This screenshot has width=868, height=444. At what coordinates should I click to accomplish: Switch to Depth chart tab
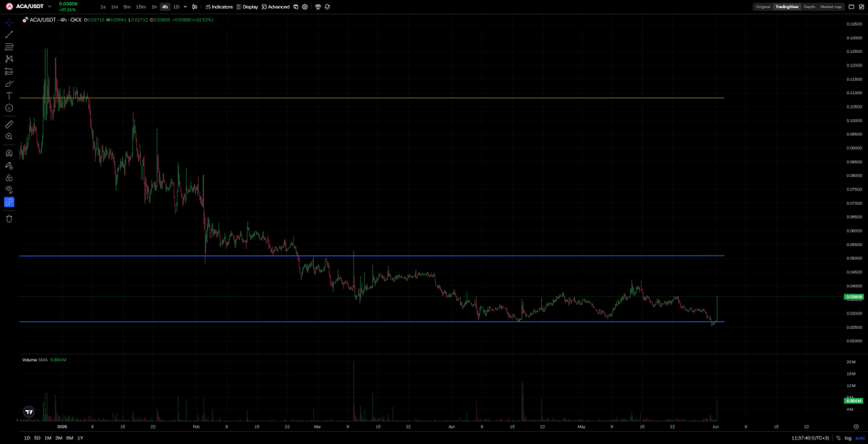[809, 7]
